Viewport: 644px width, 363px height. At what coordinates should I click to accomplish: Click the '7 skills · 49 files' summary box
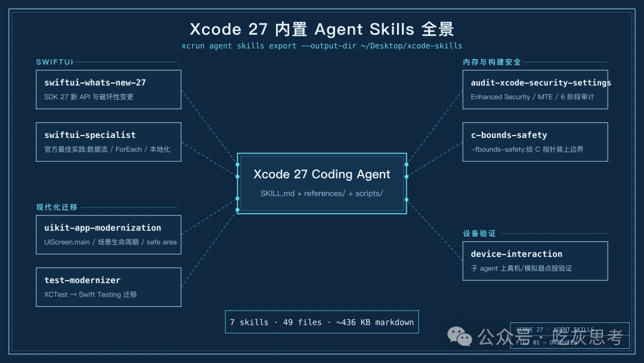[322, 322]
